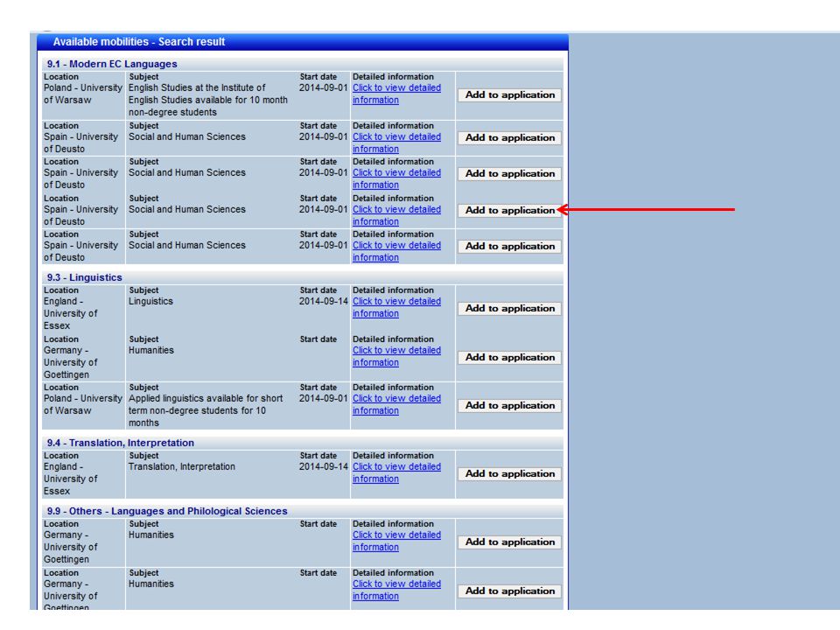Select the '9.4 - Translation, Interpretation' section heading

coord(121,443)
